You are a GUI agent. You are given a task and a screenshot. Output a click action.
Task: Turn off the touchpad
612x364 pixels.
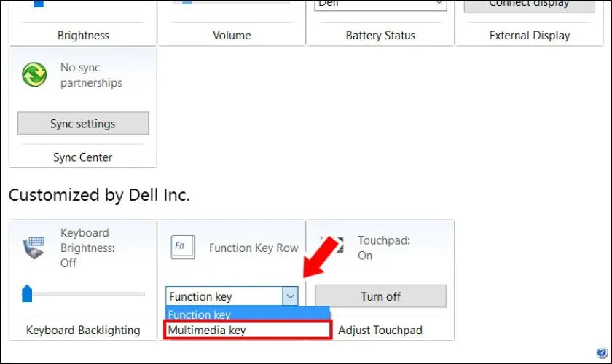380,296
